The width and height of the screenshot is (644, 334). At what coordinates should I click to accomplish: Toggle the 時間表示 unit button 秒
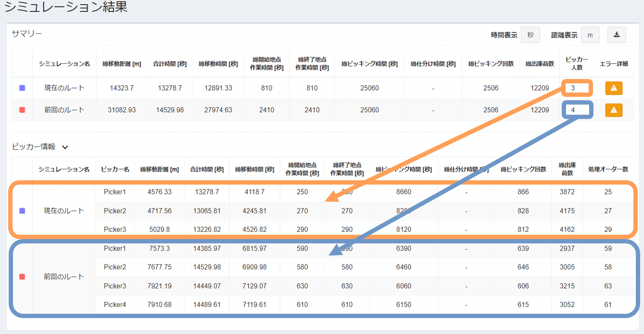click(x=530, y=35)
